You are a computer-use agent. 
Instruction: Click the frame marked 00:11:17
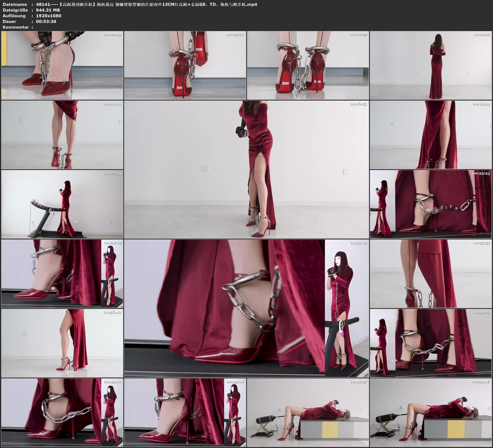[431, 65]
